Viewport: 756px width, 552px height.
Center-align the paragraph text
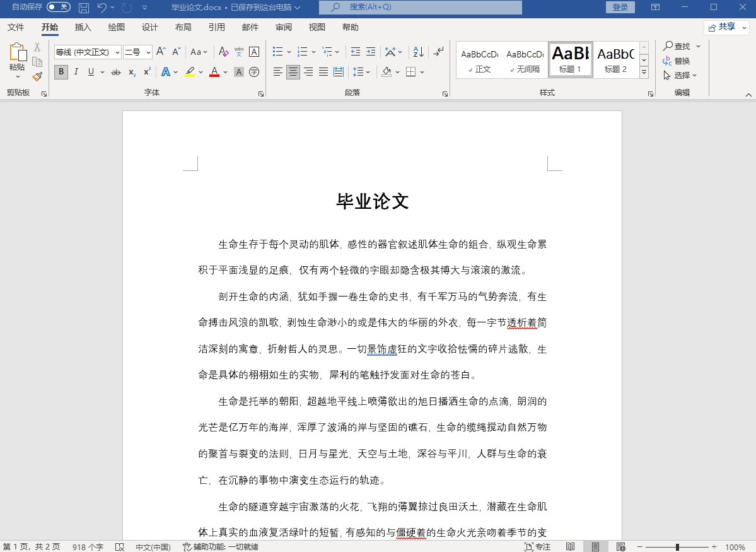pyautogui.click(x=293, y=72)
